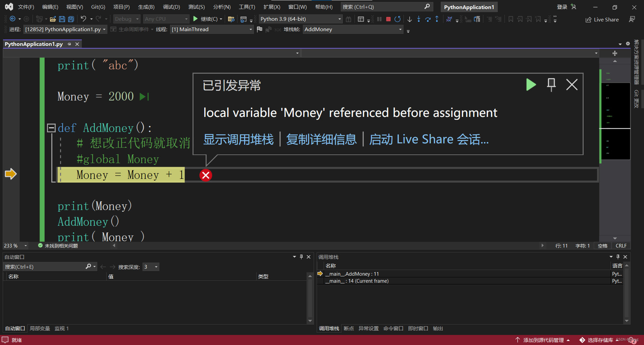This screenshot has width=644, height=345.
Task: Click the search magnifier icon in title bar
Action: coord(427,7)
